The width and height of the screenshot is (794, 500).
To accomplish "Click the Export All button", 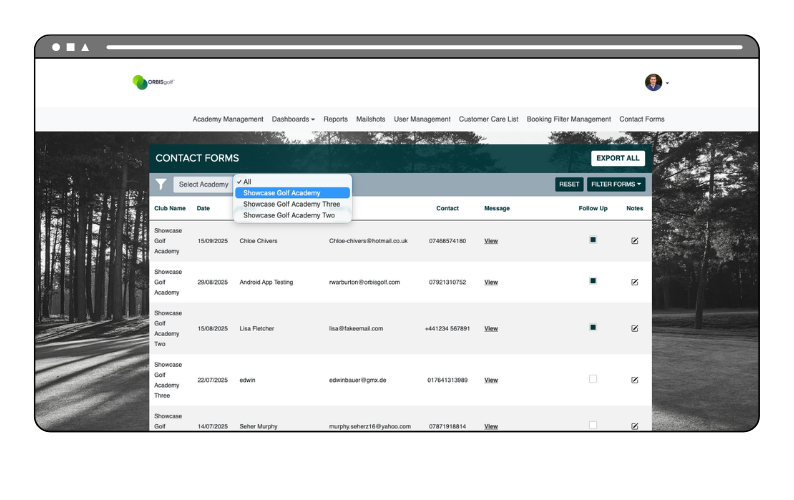I will pos(618,158).
